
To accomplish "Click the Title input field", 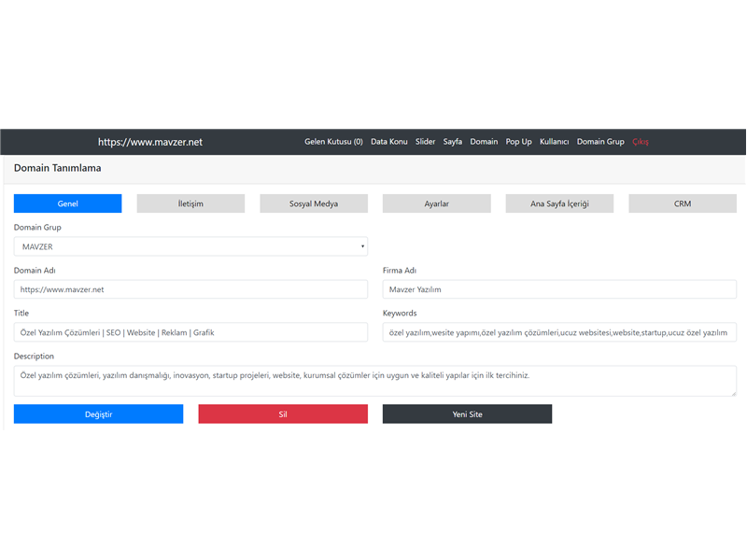I will 190,332.
